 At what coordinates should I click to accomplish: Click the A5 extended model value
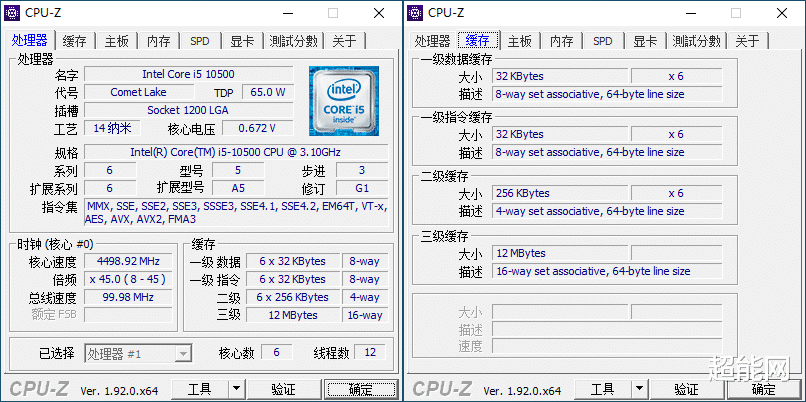tap(238, 188)
